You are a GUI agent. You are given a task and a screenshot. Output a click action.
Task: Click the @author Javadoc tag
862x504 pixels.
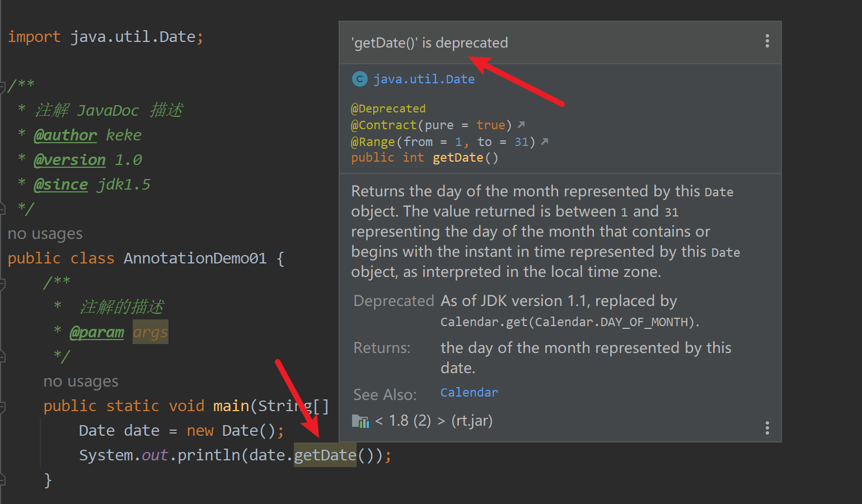(65, 135)
